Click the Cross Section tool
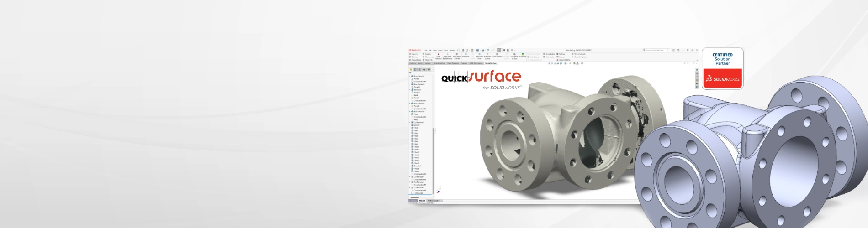This screenshot has width=868, height=228. coord(497,55)
